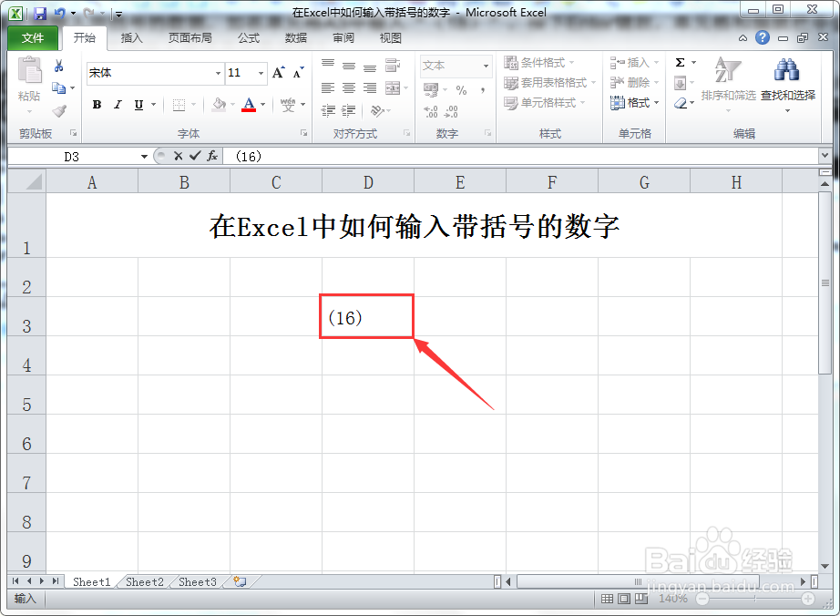Screen dimensions: 840x616
Task: Switch to Formulas (公式) tab
Action: pos(249,38)
